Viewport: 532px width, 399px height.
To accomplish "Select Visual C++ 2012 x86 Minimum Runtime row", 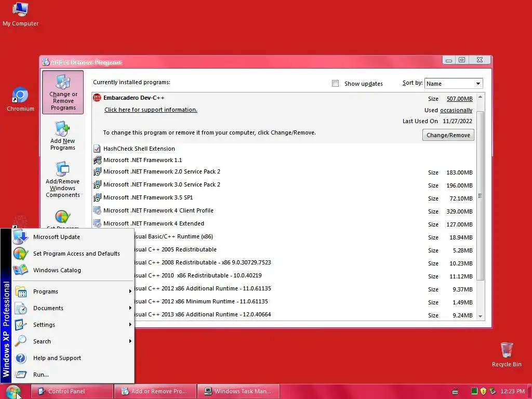I will (284, 302).
